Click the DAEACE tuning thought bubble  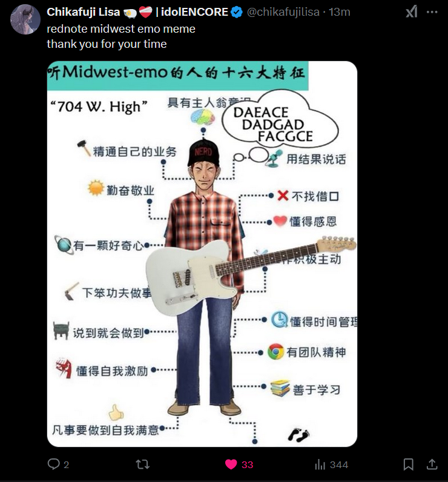coord(280,120)
